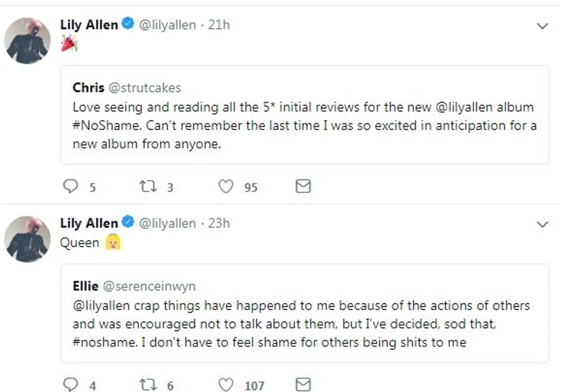The height and width of the screenshot is (392, 561).
Task: Open Lily Allen profile name on top tweet
Action: 89,25
